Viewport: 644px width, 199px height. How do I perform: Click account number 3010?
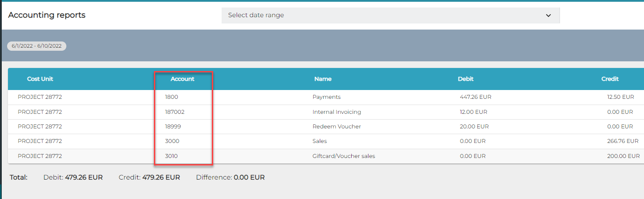pyautogui.click(x=171, y=156)
